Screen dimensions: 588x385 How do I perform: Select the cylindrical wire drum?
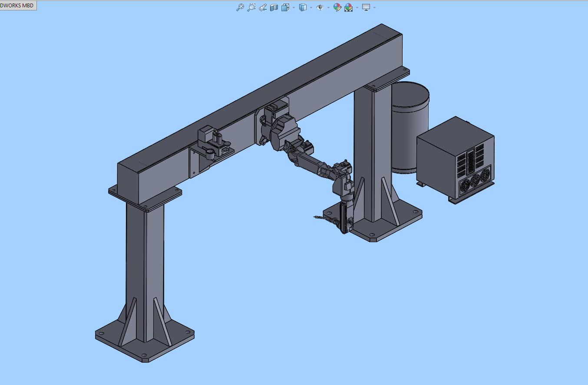click(x=410, y=128)
